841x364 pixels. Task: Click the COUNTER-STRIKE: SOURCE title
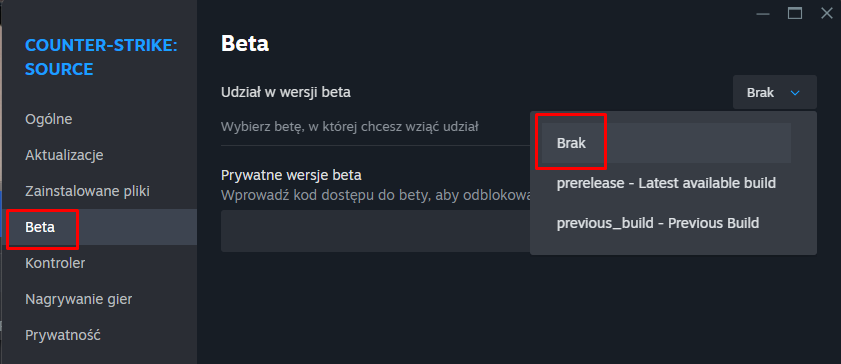point(101,57)
